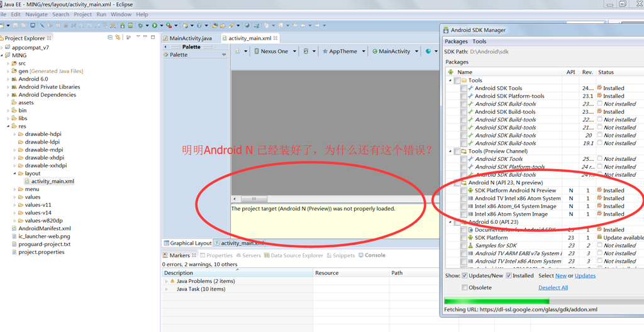The image size is (644, 332).
Task: Click the configuration file icon left of Nexus One
Action: tap(237, 52)
